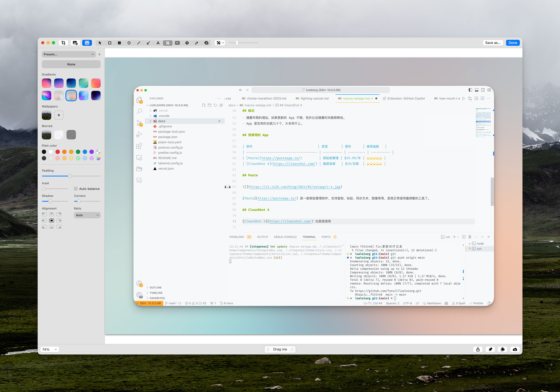Screen dimensions: 560x392
Task: Click the blue Done button
Action: [513, 43]
